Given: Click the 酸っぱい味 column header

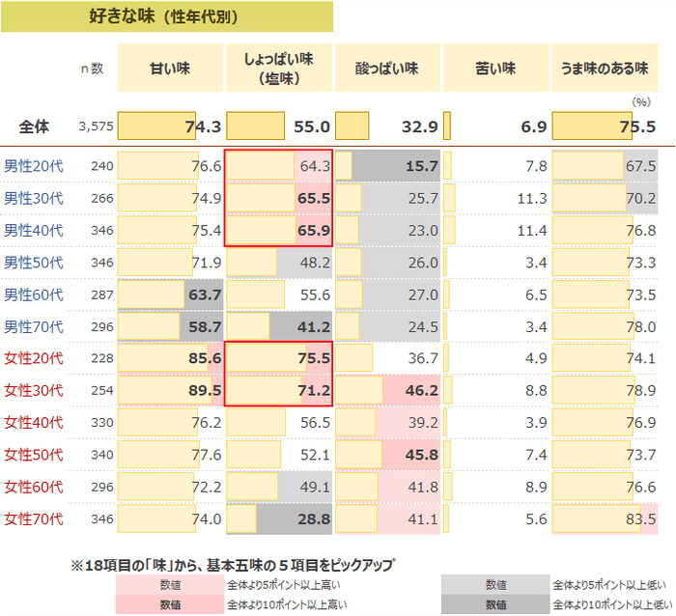Looking at the screenshot, I should click(387, 69).
